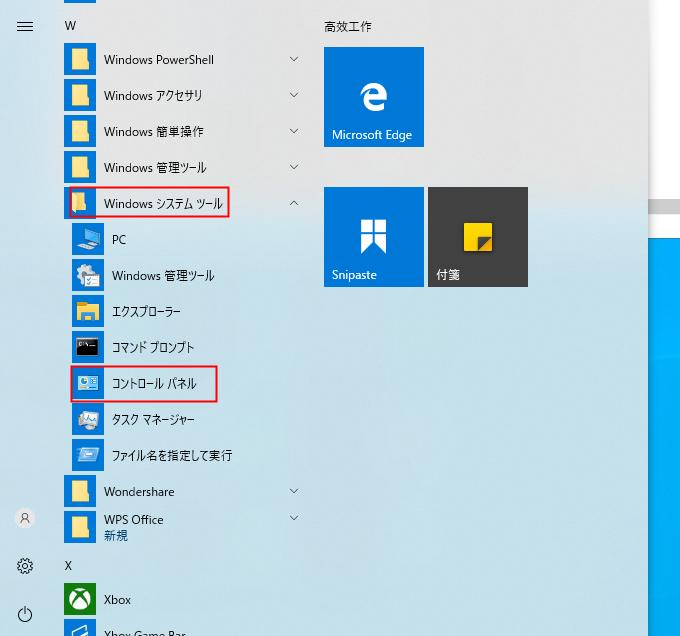Viewport: 680px width, 636px height.
Task: Click the ファイル名を指定して実行 icon
Action: point(88,455)
